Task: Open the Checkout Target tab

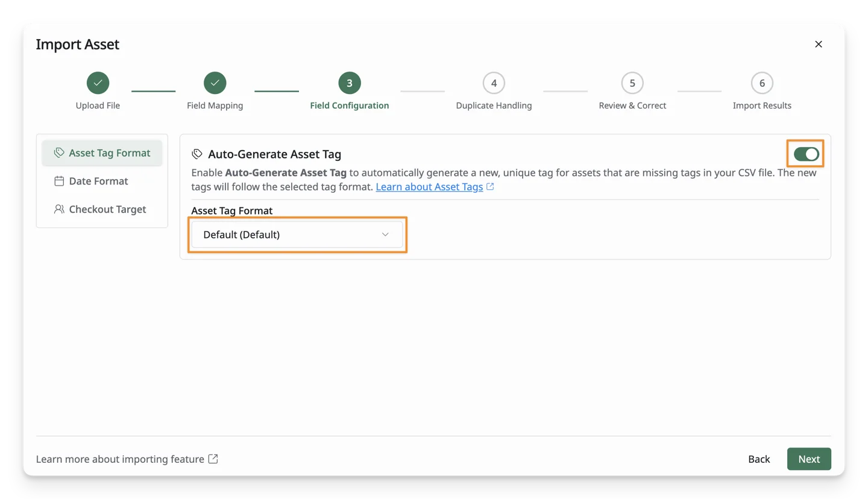Action: [102, 209]
